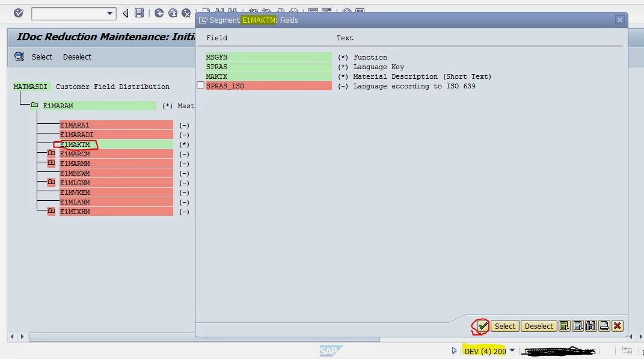This screenshot has height=359, width=644.
Task: Expand the E1MLGNM segment node
Action: click(51, 182)
